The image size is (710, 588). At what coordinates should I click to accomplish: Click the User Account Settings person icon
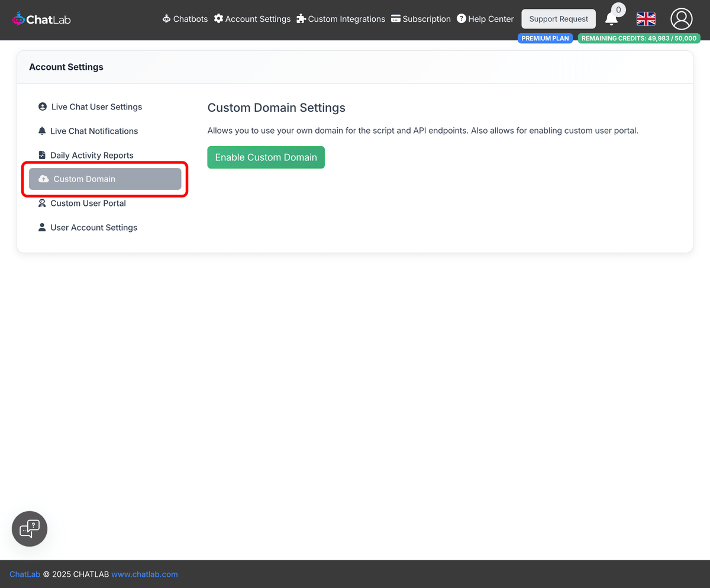tap(42, 227)
